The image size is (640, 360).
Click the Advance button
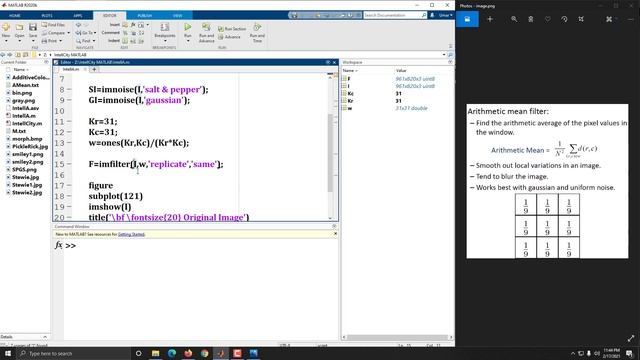click(229, 37)
